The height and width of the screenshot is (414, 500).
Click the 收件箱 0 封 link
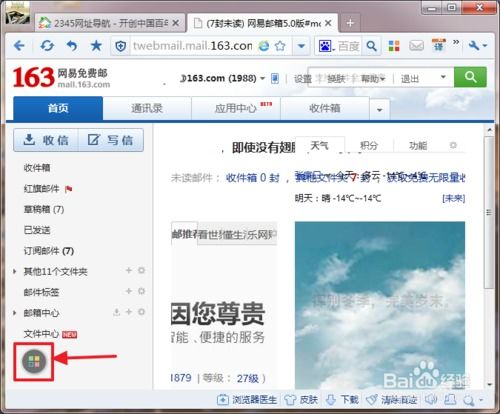252,178
